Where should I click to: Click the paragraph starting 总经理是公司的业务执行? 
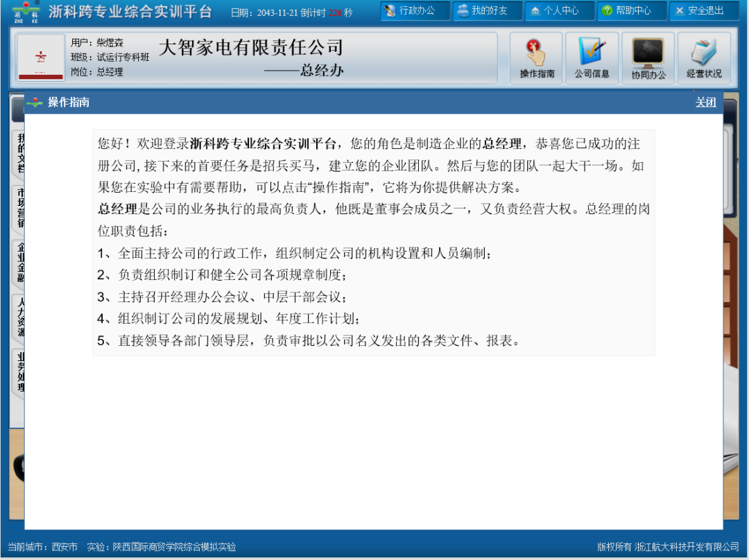(x=374, y=220)
